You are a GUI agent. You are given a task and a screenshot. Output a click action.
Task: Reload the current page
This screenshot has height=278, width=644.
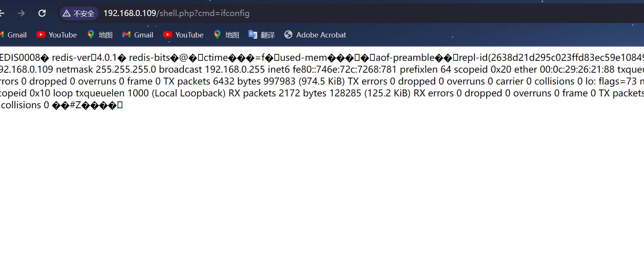click(42, 13)
